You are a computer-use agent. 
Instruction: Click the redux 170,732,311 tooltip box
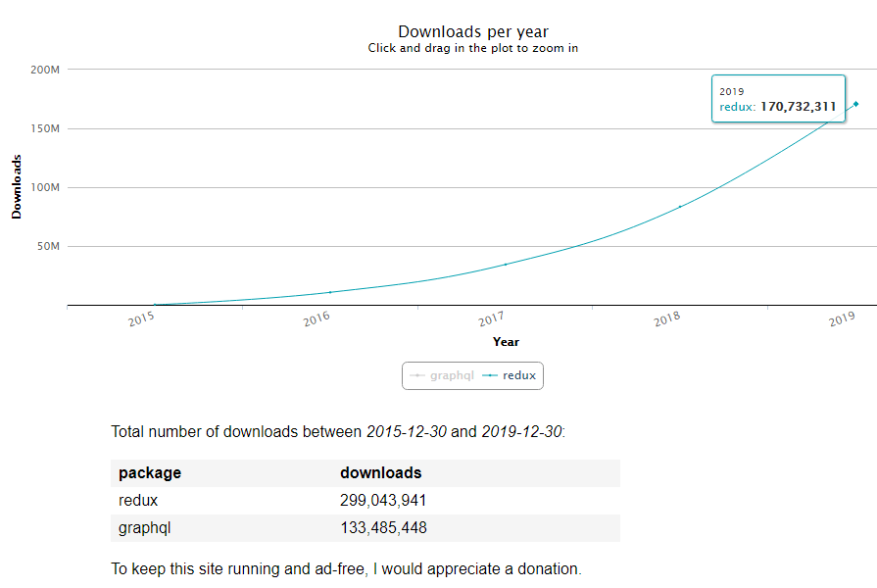click(777, 99)
